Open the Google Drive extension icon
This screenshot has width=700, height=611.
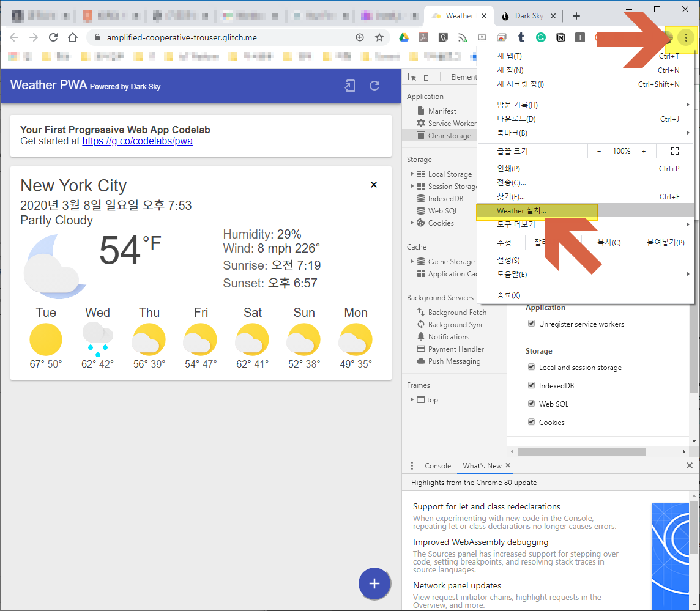point(404,37)
